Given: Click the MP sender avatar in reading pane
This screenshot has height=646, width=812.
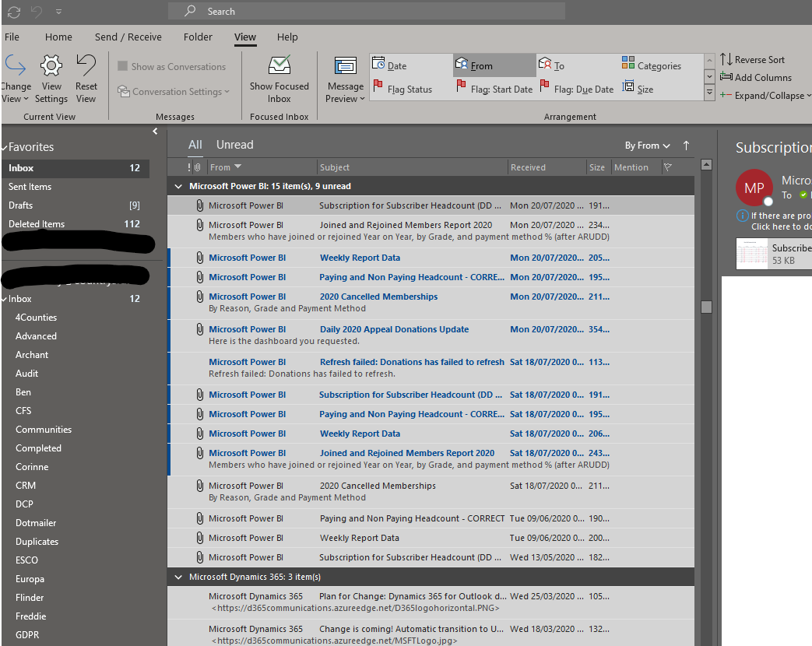Looking at the screenshot, I should coord(754,188).
